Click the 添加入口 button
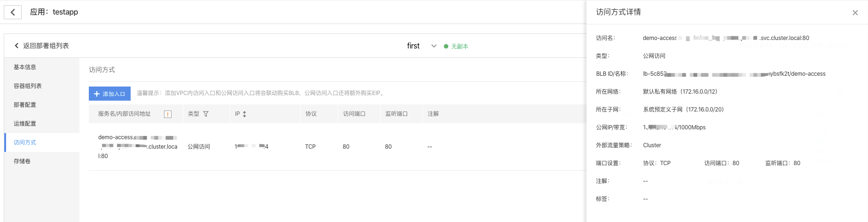Image resolution: width=868 pixels, height=222 pixels. tap(109, 94)
